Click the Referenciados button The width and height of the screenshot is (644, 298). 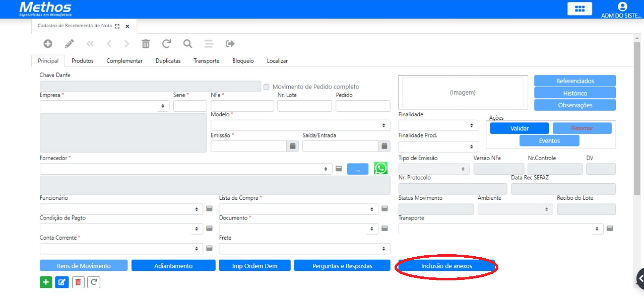[x=575, y=81]
